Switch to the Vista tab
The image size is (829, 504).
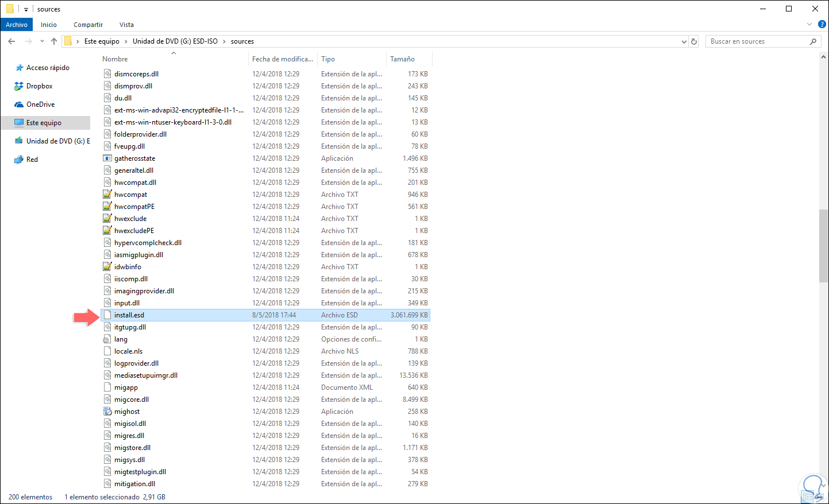click(126, 25)
